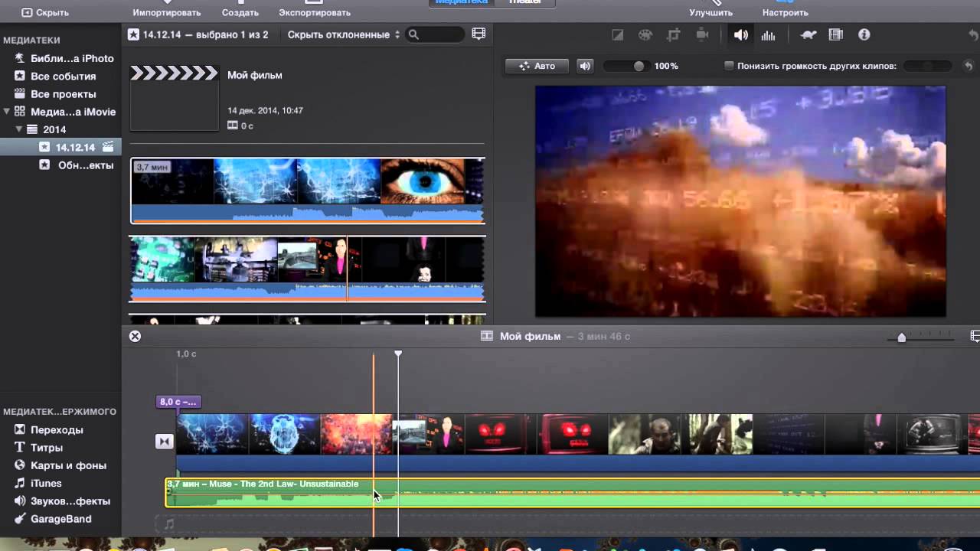Select the blue eye clip in browser

(422, 181)
